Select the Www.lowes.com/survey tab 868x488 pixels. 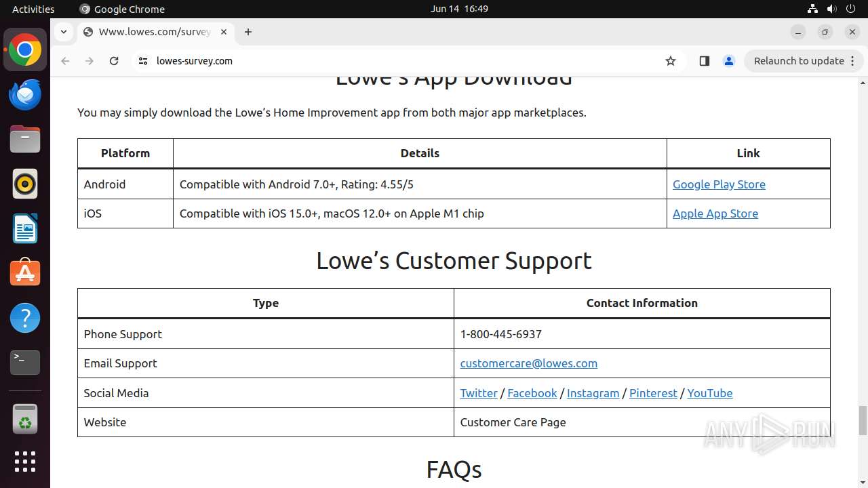(155, 32)
